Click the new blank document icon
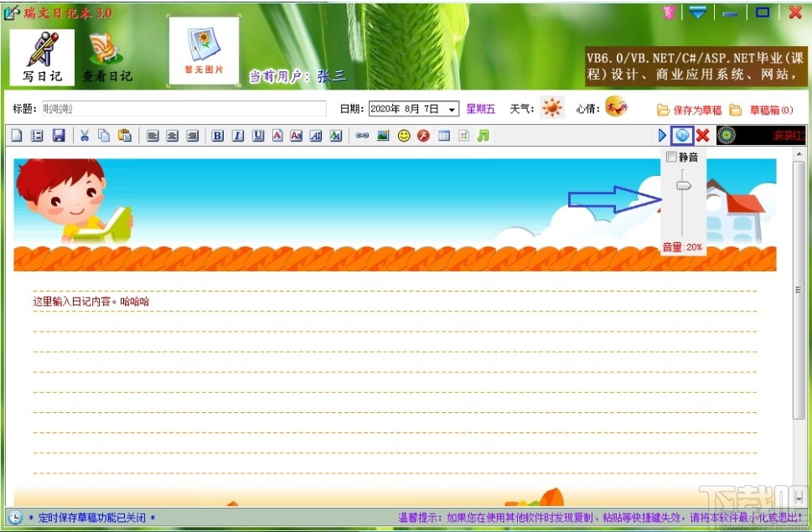This screenshot has height=532, width=812. (17, 136)
